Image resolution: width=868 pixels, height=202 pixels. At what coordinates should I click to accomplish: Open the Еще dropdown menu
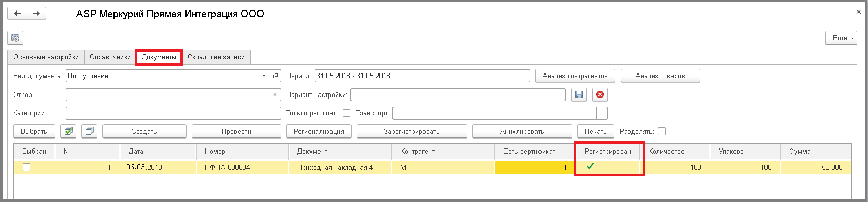click(x=842, y=38)
